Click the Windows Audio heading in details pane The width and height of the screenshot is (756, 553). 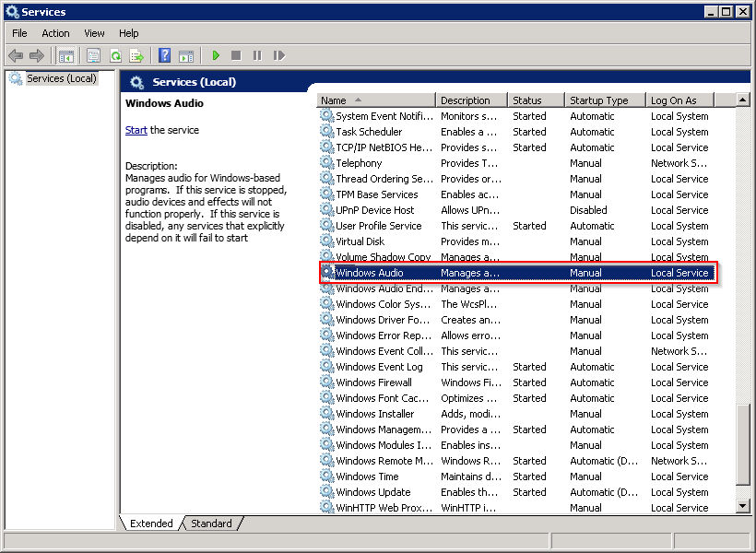tap(164, 103)
